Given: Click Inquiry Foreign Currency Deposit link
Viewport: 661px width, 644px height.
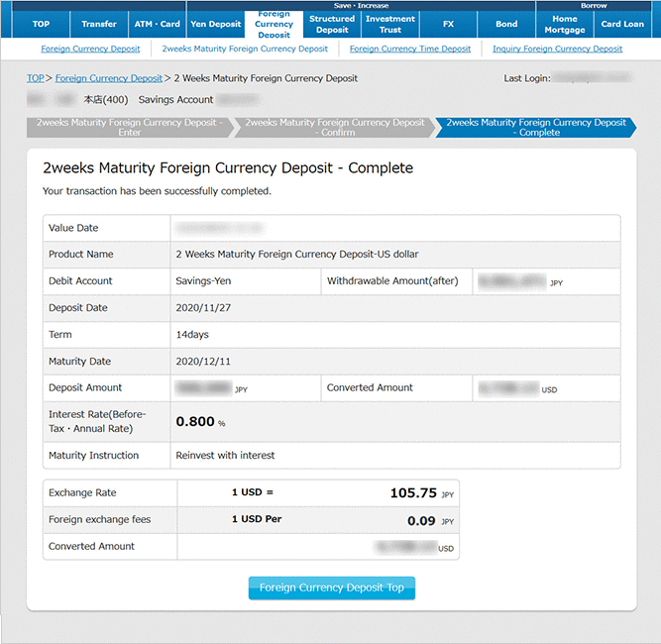Looking at the screenshot, I should (558, 49).
